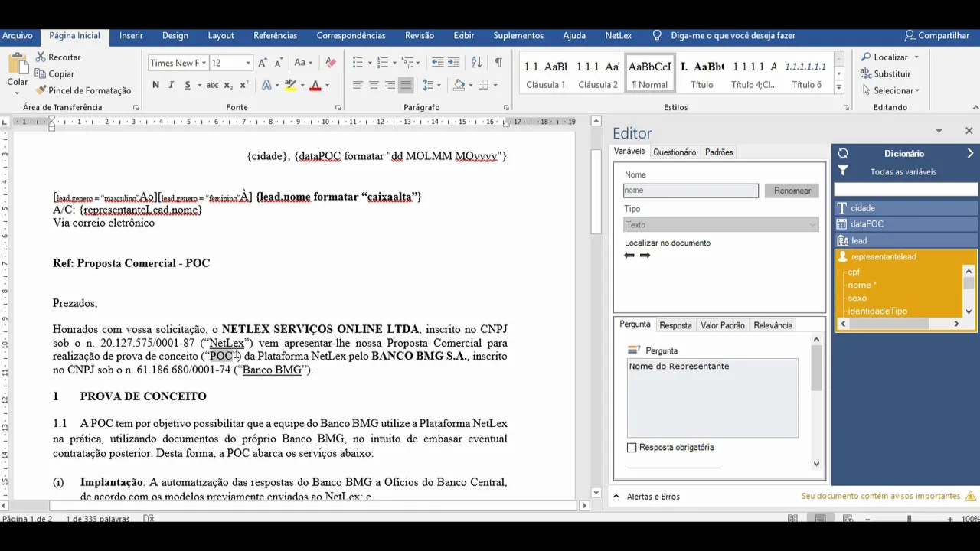
Task: Activate Pincel de Formatação format painter
Action: [x=83, y=91]
